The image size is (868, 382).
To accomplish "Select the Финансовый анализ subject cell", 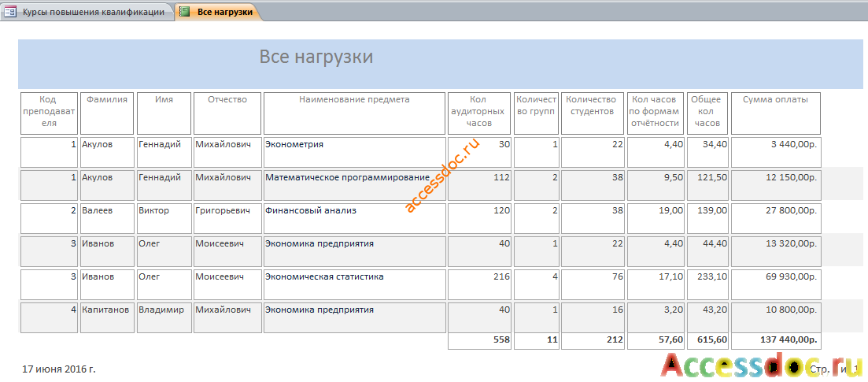I will pos(354,218).
